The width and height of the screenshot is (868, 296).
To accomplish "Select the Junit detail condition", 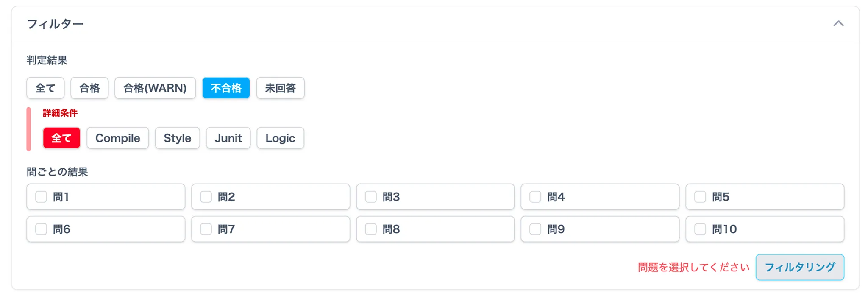I will tap(228, 138).
